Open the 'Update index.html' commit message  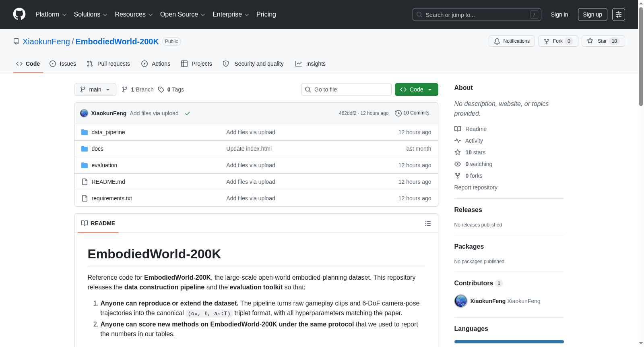[x=249, y=149]
